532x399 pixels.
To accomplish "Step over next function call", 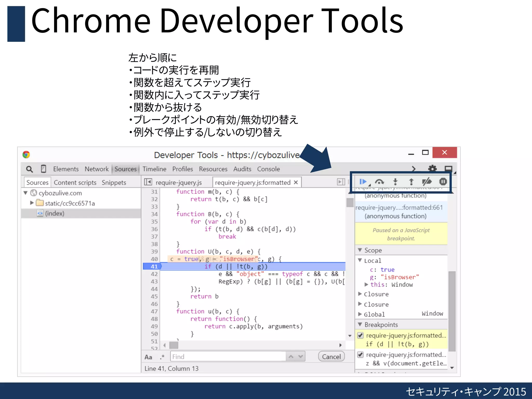I will click(379, 182).
